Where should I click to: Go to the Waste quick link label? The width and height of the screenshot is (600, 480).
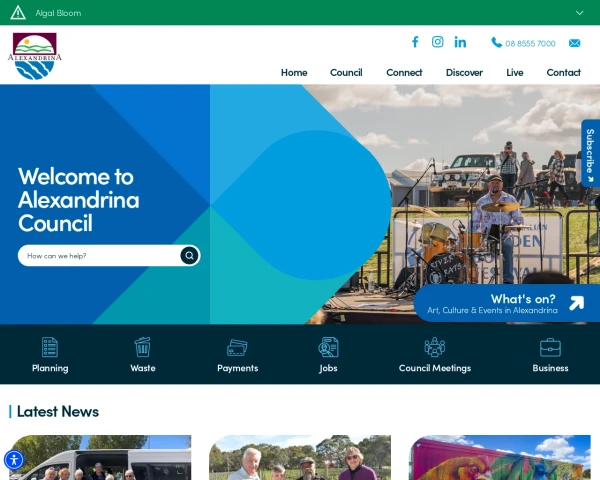(143, 368)
